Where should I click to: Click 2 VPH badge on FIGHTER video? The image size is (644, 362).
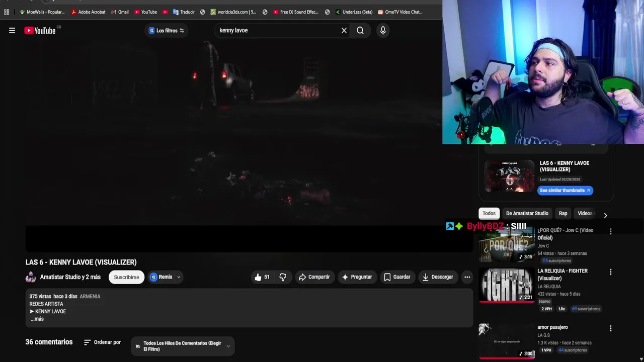coord(546,309)
